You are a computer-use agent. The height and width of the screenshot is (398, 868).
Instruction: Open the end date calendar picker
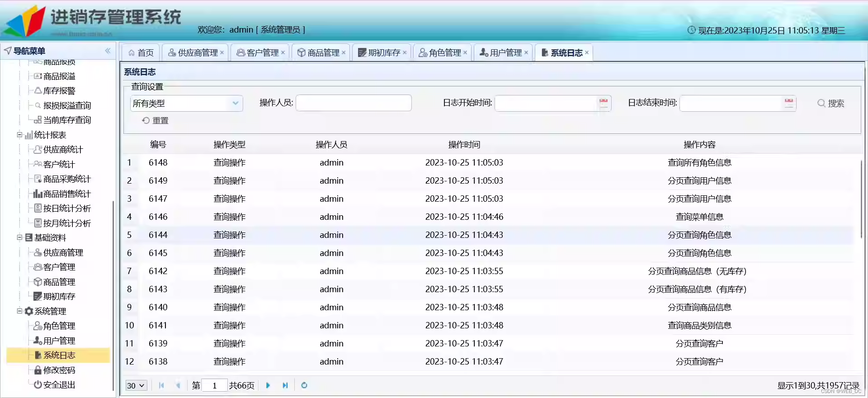tap(789, 103)
